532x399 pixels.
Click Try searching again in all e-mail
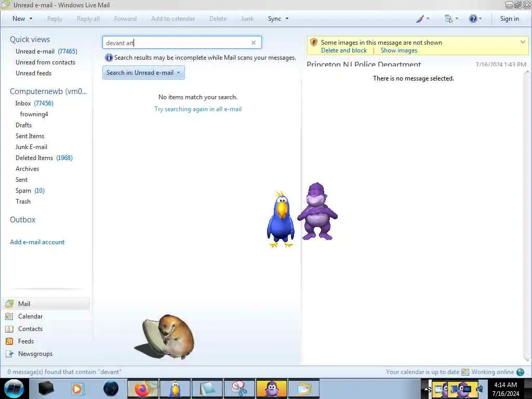tap(198, 109)
